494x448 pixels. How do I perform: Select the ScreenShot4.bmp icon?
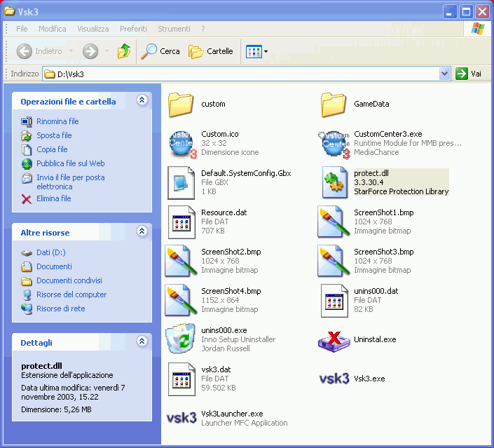181,300
